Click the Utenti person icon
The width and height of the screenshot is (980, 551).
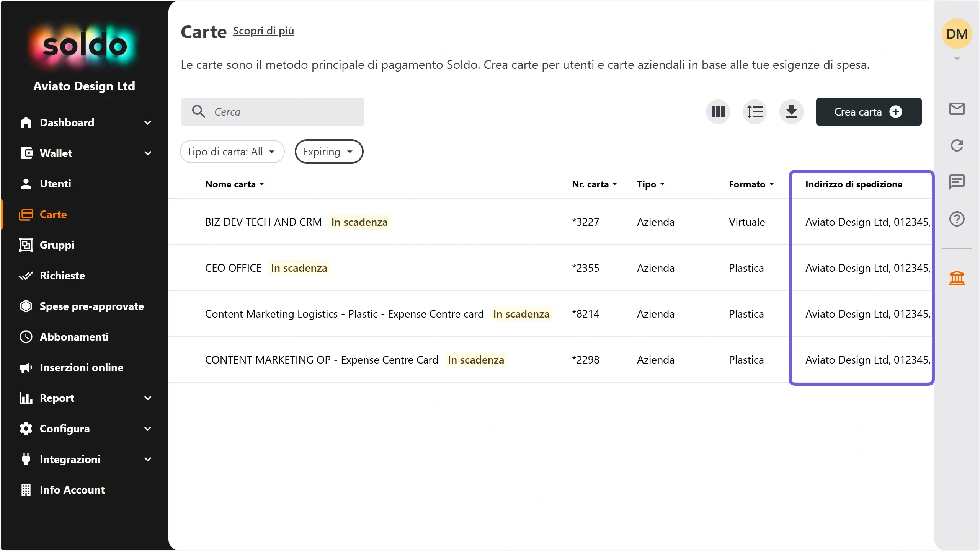26,184
